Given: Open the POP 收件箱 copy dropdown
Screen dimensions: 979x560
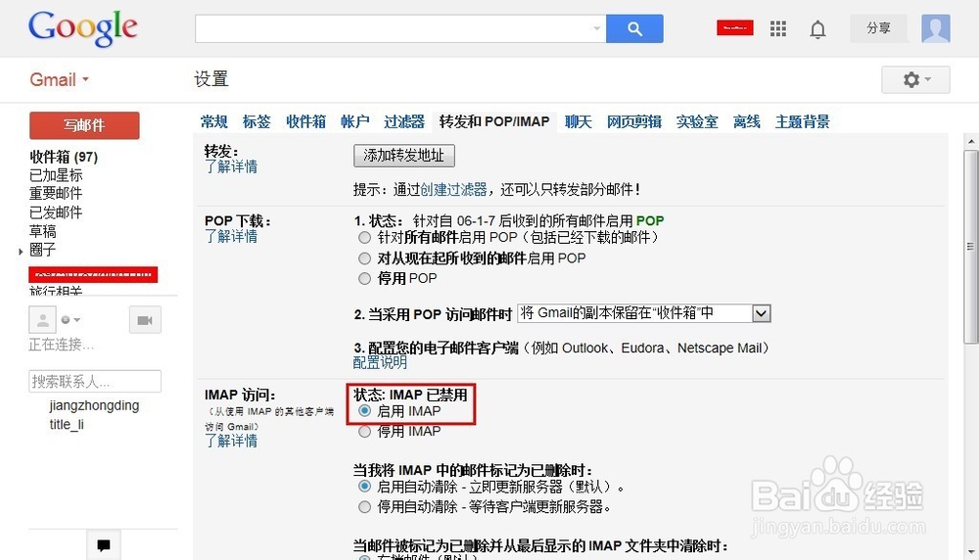Looking at the screenshot, I should (644, 313).
